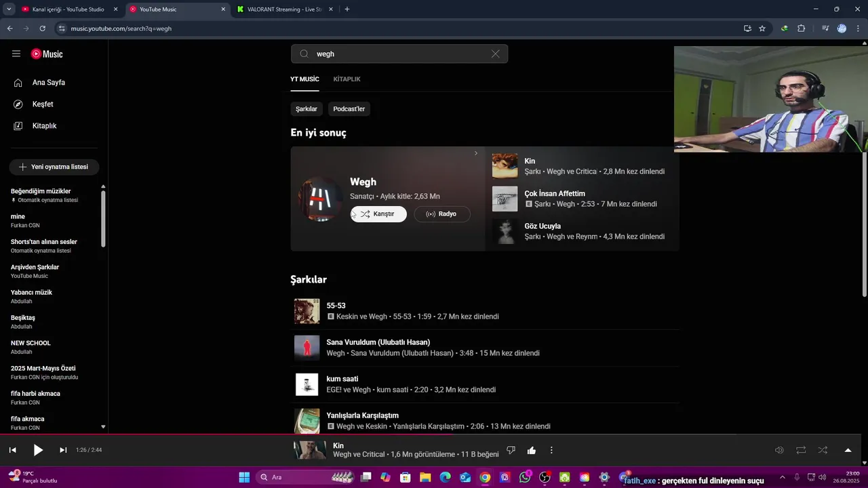Viewport: 868px width, 488px height.
Task: Clear the search box with X
Action: coord(496,54)
